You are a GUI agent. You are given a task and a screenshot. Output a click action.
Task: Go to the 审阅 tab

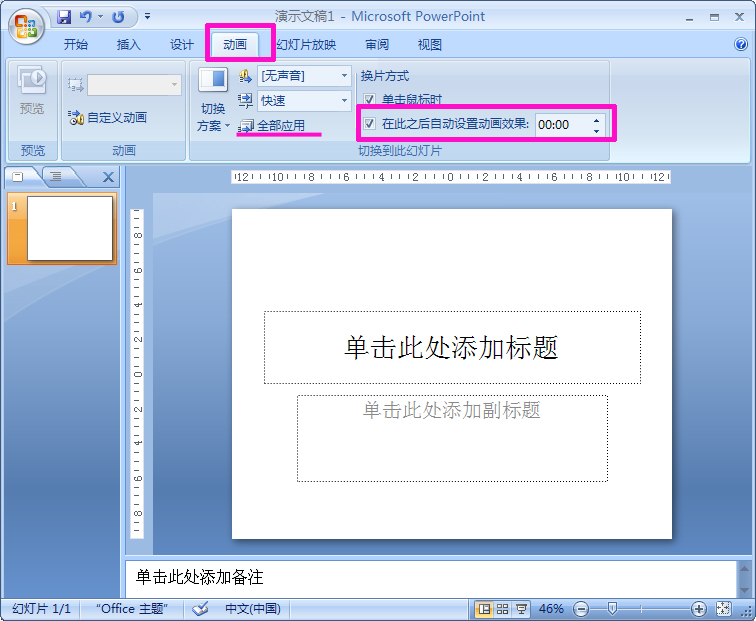377,45
